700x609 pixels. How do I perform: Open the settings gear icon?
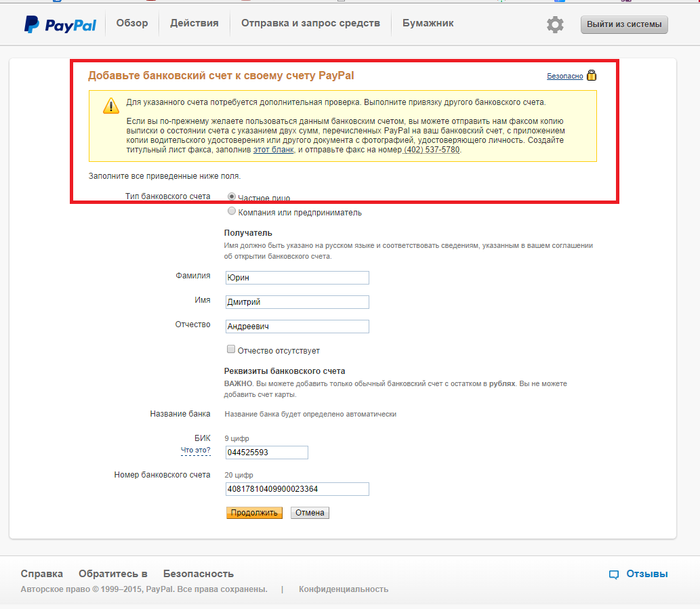pos(555,24)
